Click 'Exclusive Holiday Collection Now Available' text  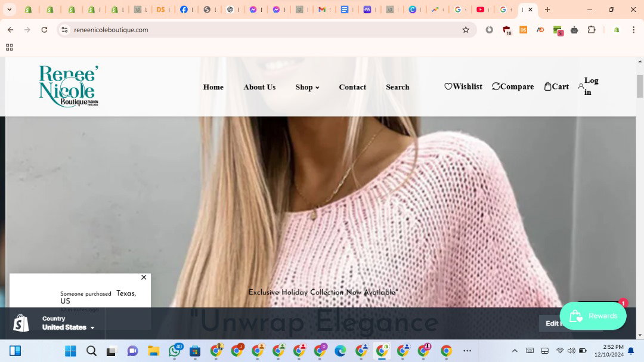tap(323, 292)
